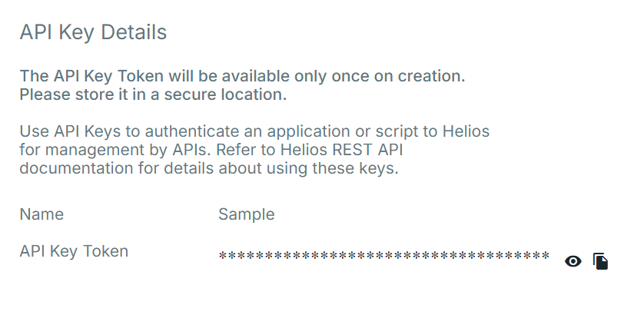Click 'for management by APIs' text
This screenshot has width=644, height=315.
pos(115,150)
